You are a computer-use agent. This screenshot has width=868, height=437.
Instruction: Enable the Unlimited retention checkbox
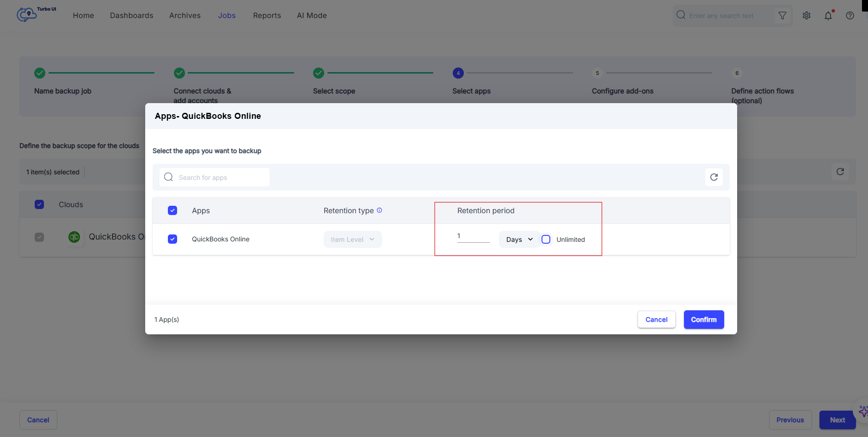coord(546,240)
